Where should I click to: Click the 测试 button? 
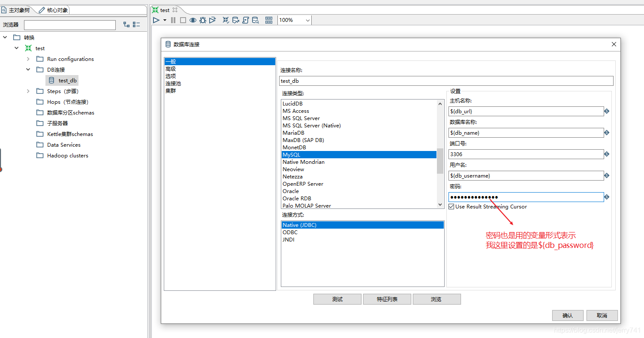coord(337,299)
